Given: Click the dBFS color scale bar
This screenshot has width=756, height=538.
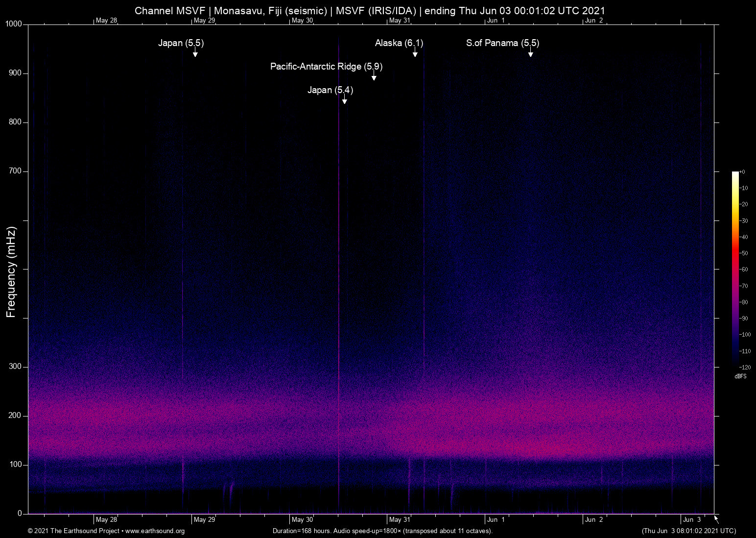Looking at the screenshot, I should [x=735, y=269].
